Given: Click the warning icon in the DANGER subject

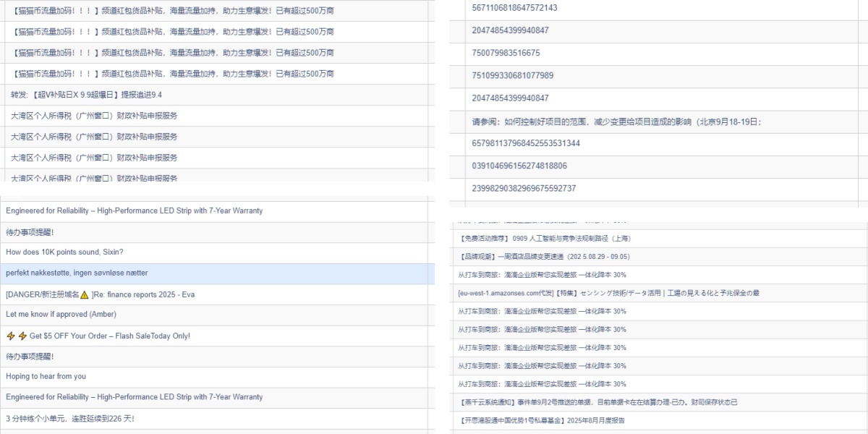Looking at the screenshot, I should (x=85, y=294).
